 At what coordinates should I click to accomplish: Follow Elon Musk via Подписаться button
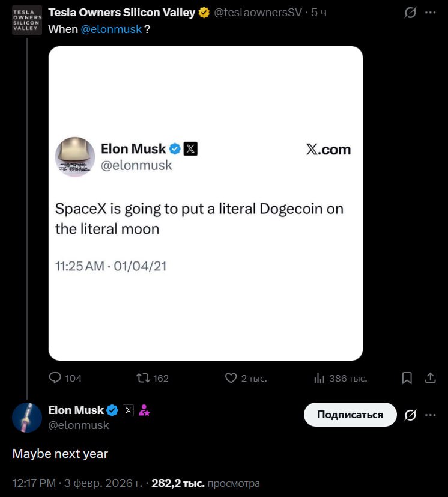pos(350,415)
